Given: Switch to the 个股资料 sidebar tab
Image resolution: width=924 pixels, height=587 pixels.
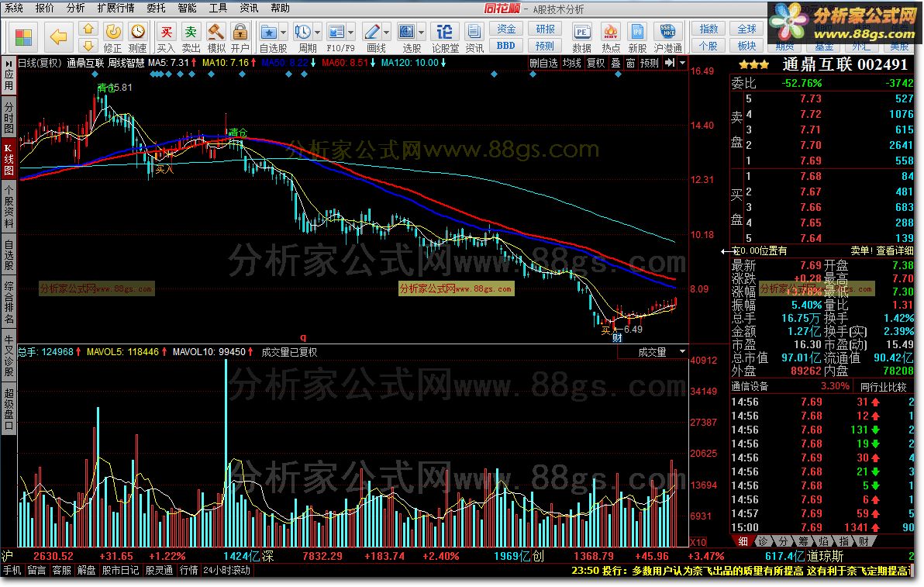Looking at the screenshot, I should tap(9, 207).
